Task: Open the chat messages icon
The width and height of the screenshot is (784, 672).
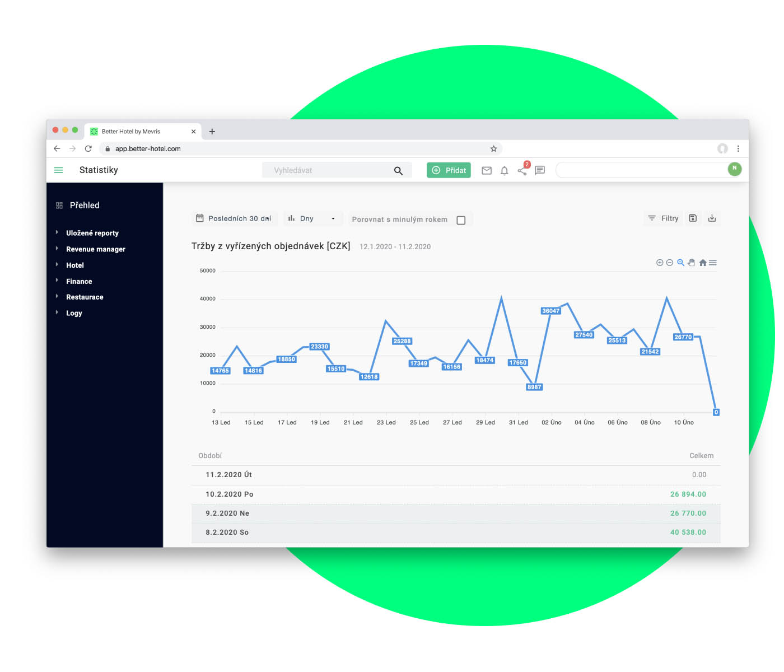Action: click(540, 170)
